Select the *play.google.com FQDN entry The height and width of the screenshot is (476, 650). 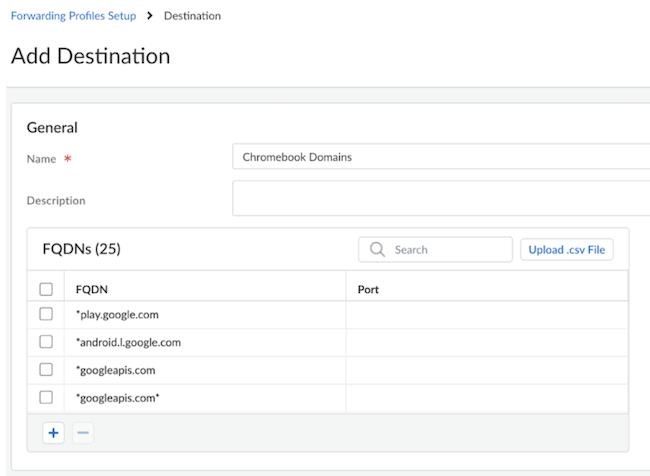117,315
